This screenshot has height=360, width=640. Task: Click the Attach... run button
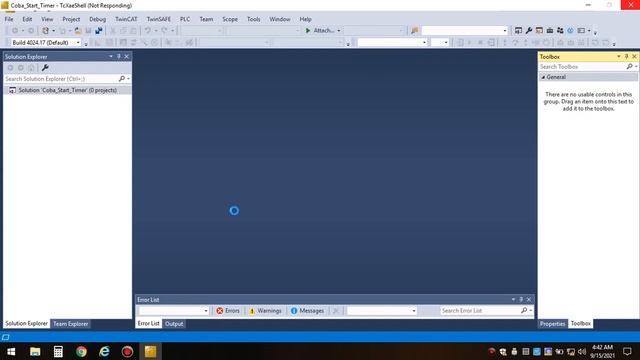click(320, 31)
